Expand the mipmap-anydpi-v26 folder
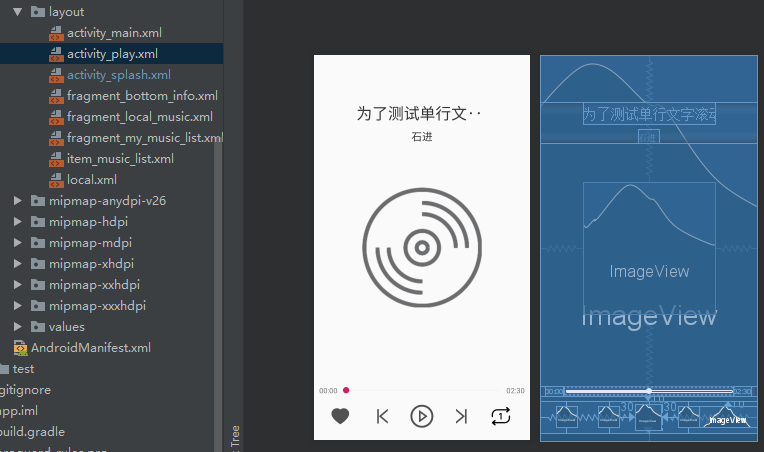 pos(18,201)
